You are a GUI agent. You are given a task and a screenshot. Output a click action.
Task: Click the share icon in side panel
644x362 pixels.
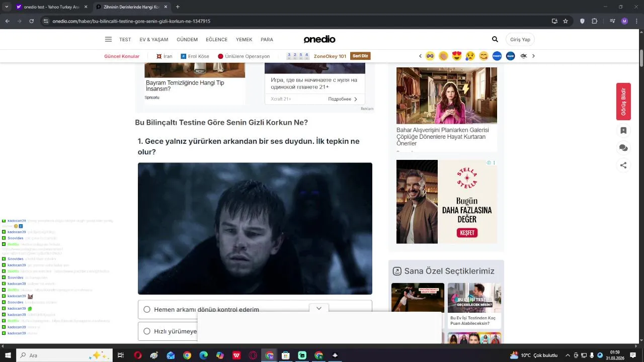pos(623,165)
